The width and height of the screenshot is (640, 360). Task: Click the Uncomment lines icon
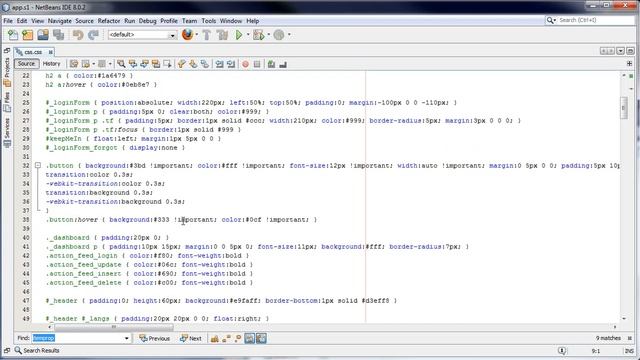pos(283,64)
